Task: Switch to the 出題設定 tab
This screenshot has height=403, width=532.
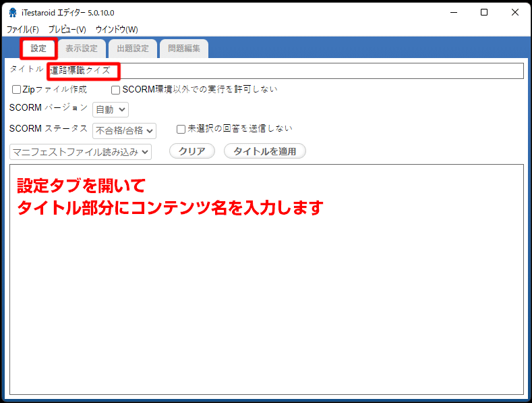Action: [133, 49]
